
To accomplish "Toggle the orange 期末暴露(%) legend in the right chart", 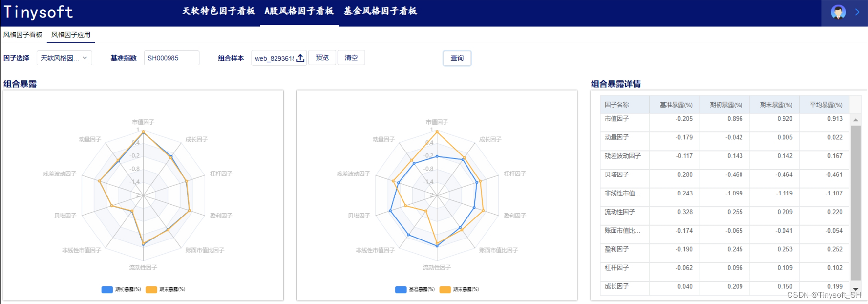I will pyautogui.click(x=459, y=289).
